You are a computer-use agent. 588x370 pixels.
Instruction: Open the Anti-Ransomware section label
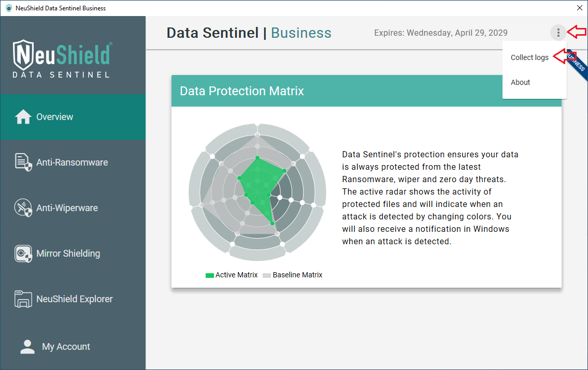click(x=72, y=162)
